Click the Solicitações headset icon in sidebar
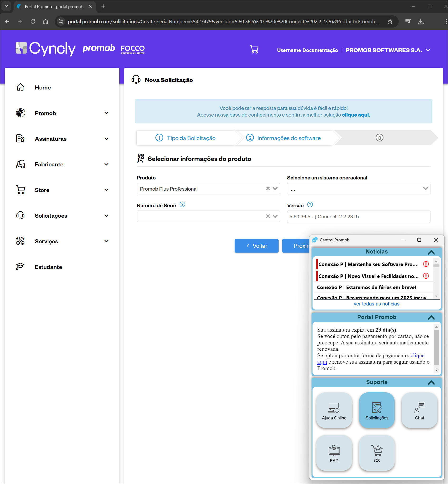This screenshot has height=484, width=448. [x=20, y=216]
